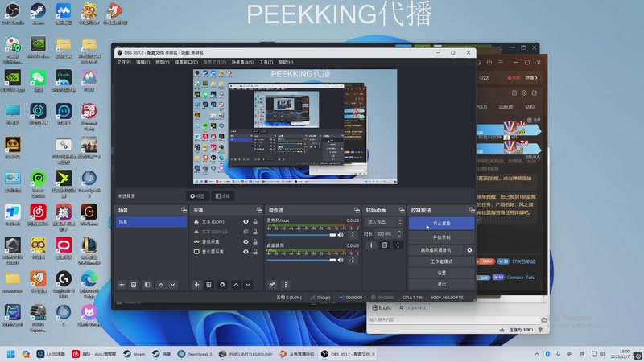Move scene up with arrow icon

point(161,285)
